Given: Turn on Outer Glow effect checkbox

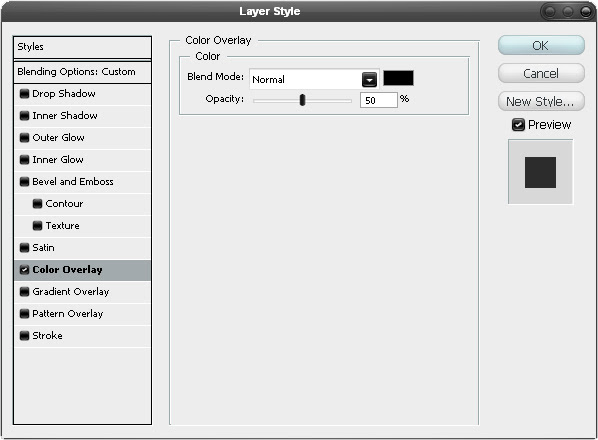Looking at the screenshot, I should point(24,138).
